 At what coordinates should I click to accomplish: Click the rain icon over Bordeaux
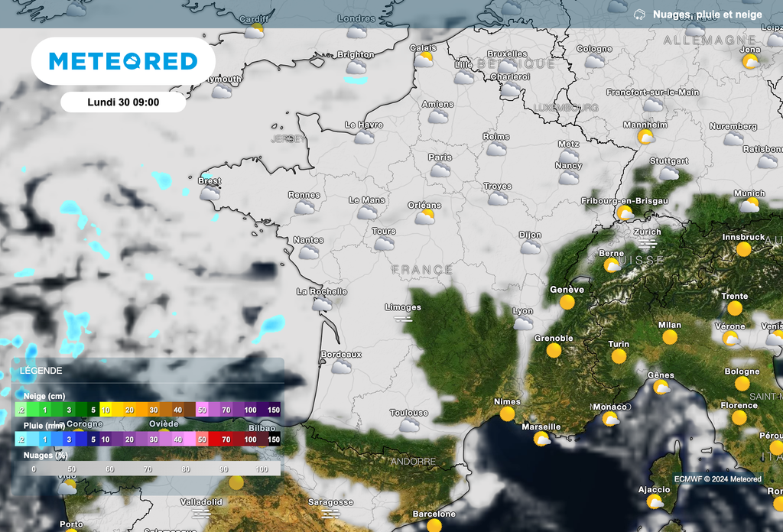[342, 368]
